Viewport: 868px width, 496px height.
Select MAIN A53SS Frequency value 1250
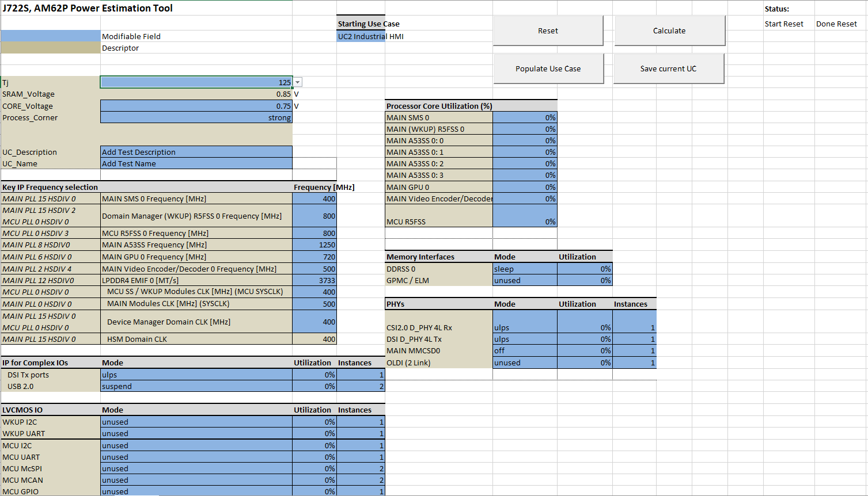click(314, 245)
